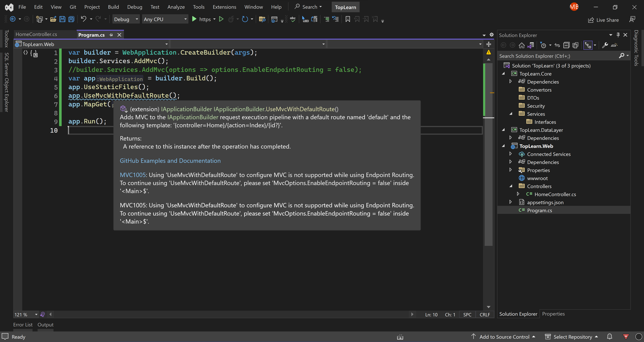Open the notifications bell in status bar
The height and width of the screenshot is (342, 644).
pos(610,336)
